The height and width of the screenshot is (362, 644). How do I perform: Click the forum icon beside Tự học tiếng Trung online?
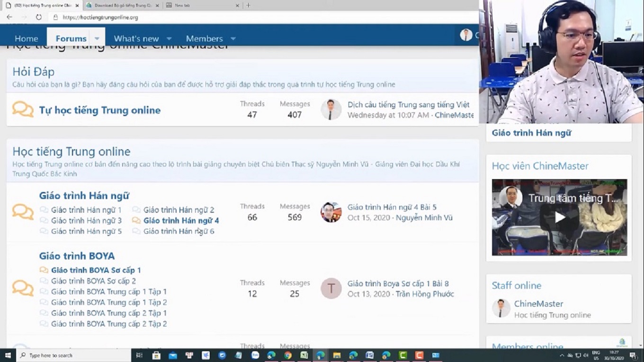pyautogui.click(x=23, y=109)
